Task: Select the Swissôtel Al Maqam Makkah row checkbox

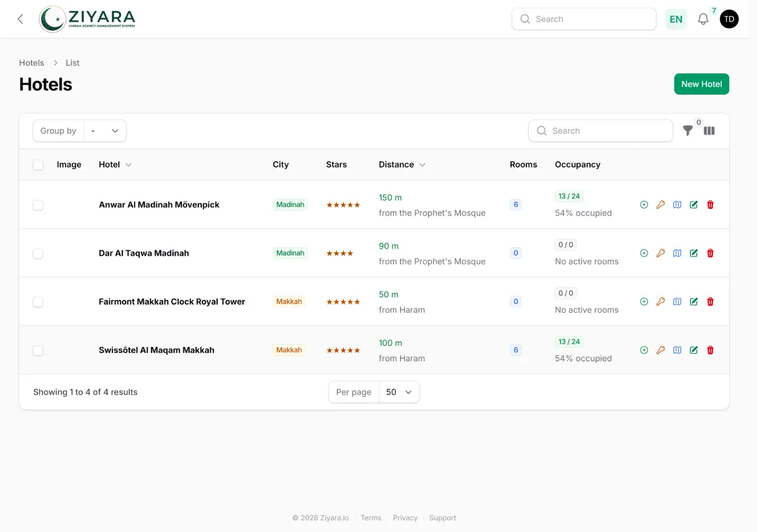Action: pos(38,350)
